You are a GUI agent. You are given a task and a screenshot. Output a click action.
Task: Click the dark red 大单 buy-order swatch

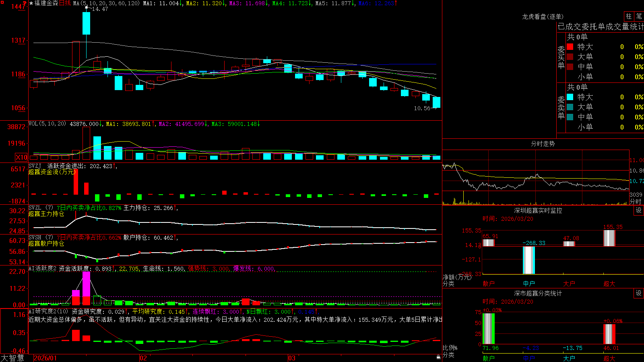570,57
